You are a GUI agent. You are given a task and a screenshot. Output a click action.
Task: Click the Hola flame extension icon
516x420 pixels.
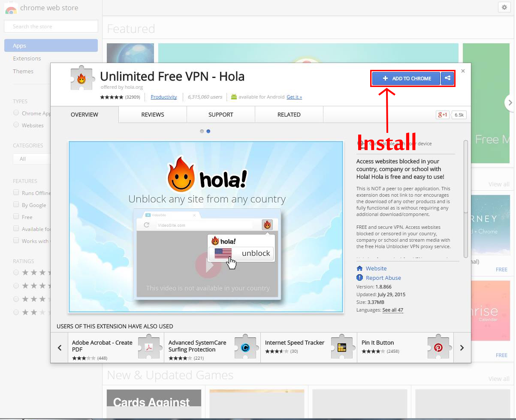click(81, 79)
